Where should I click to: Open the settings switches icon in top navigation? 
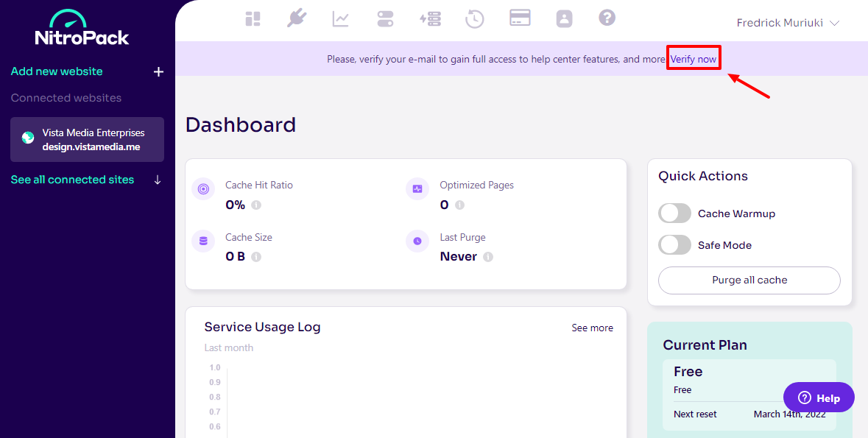(x=385, y=19)
